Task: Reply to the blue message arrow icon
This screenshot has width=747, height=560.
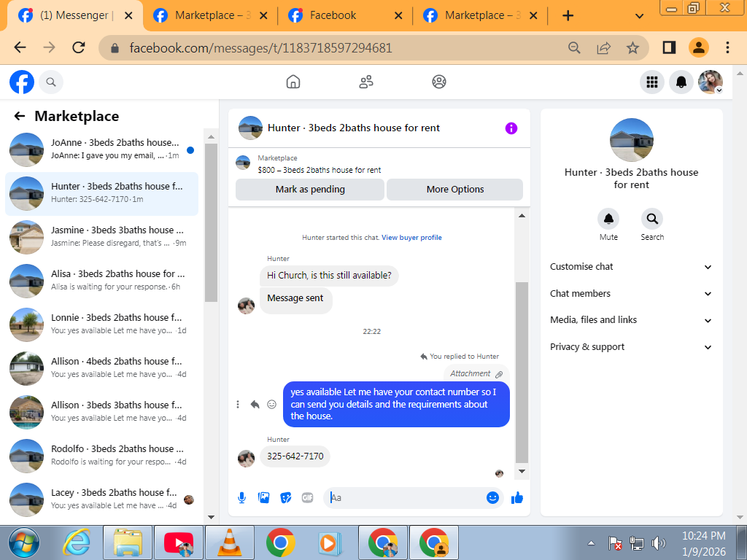Action: click(255, 404)
